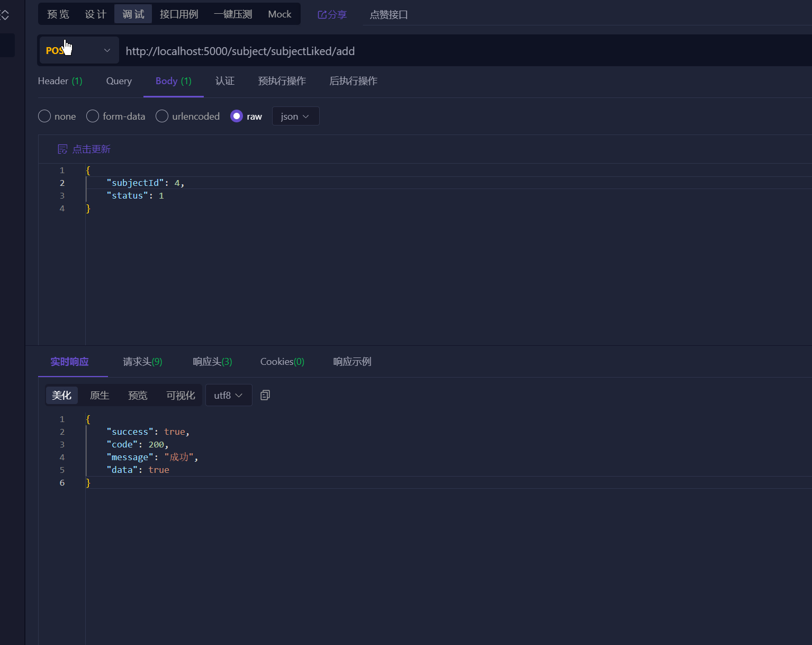Open the utf8 encoding dropdown
The height and width of the screenshot is (645, 812).
tap(229, 395)
